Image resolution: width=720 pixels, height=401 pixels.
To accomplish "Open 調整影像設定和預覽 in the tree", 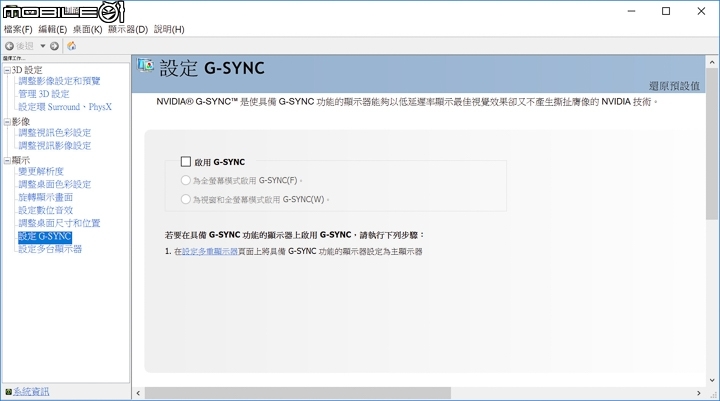I will [59, 81].
